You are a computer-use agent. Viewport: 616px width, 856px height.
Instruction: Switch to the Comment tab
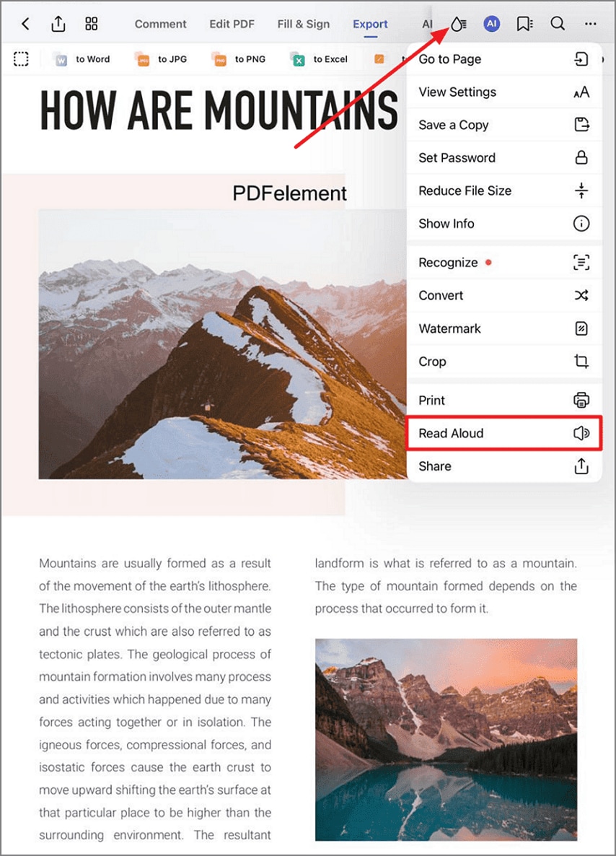tap(160, 24)
